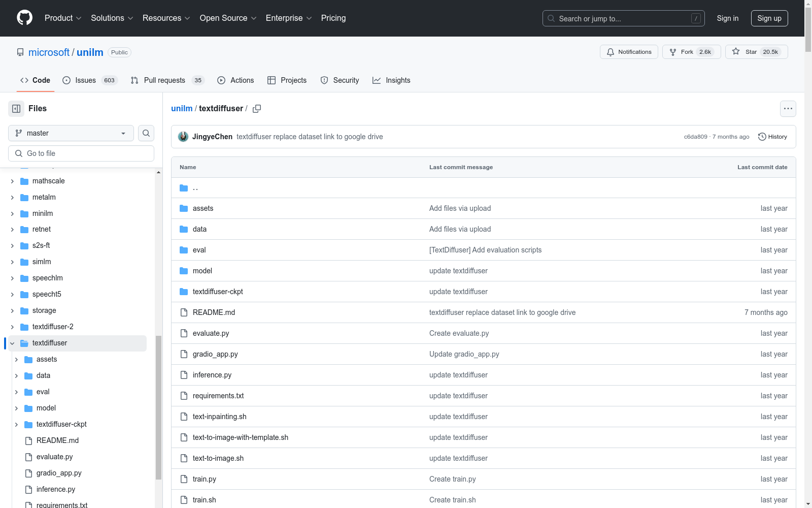This screenshot has width=812, height=508.
Task: Open the master branch selector
Action: (71, 133)
